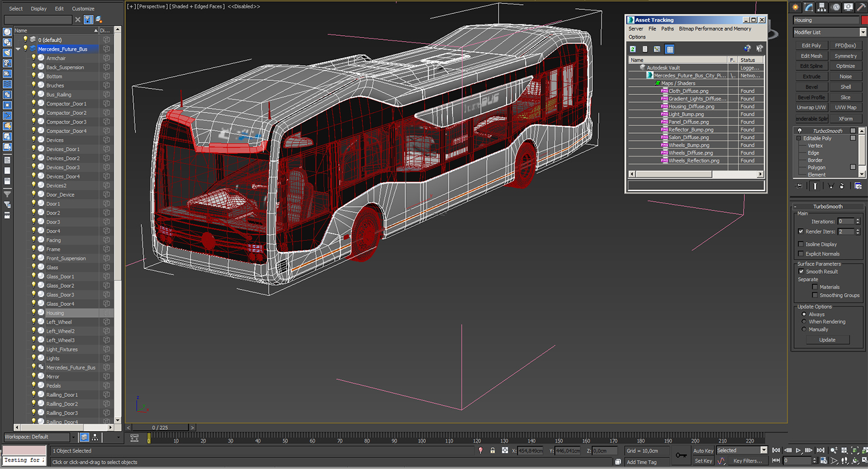The width and height of the screenshot is (868, 469).
Task: Open Key Filters dialog button
Action: coord(747,461)
